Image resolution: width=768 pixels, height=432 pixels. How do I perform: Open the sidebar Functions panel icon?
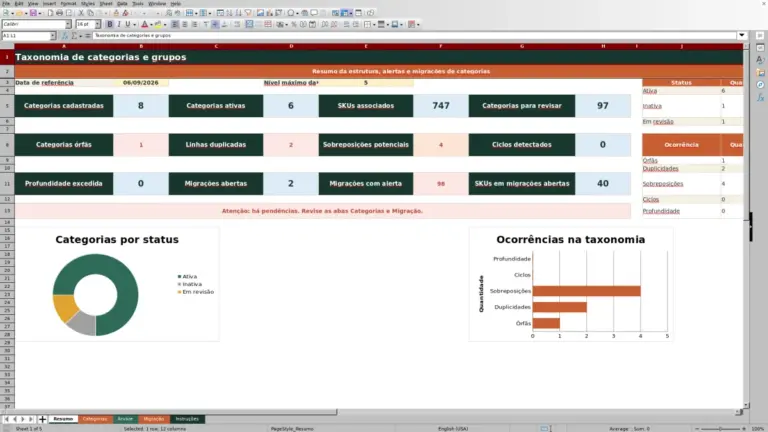(x=760, y=97)
